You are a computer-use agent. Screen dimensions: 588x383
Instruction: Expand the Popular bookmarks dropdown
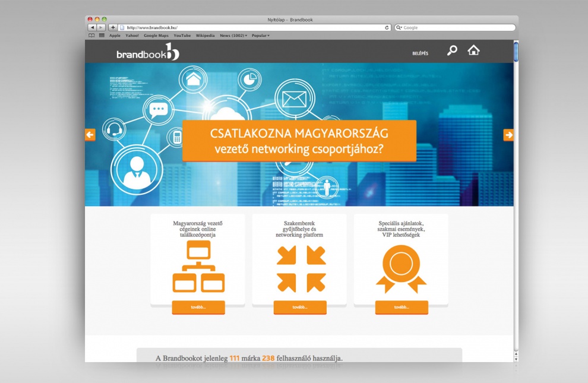(x=261, y=36)
